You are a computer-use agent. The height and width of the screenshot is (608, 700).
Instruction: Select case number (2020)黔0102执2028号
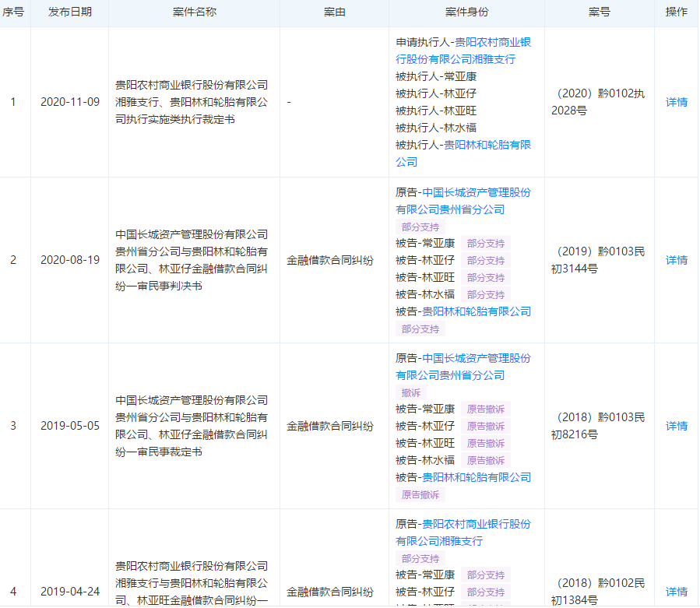(598, 102)
